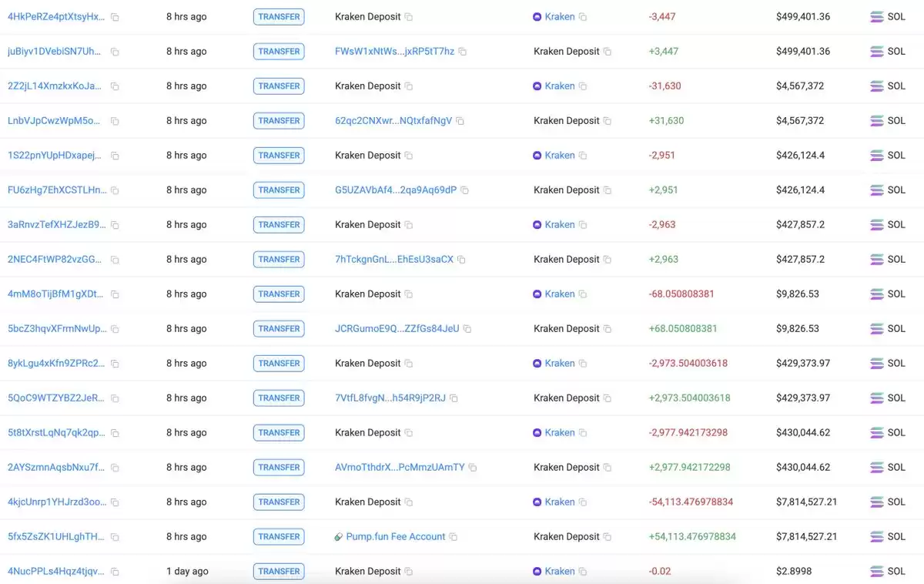Select $7,814,527.21 in the -54,113.476978834 row
Viewport: 924px width, 584px height.
806,502
